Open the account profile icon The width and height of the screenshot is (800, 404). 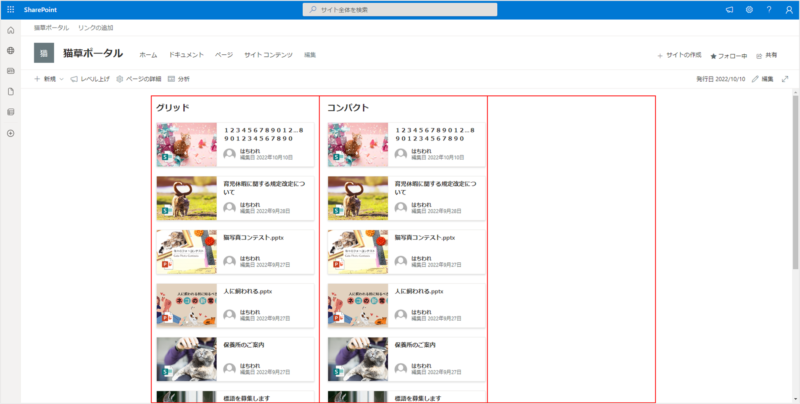coord(788,9)
